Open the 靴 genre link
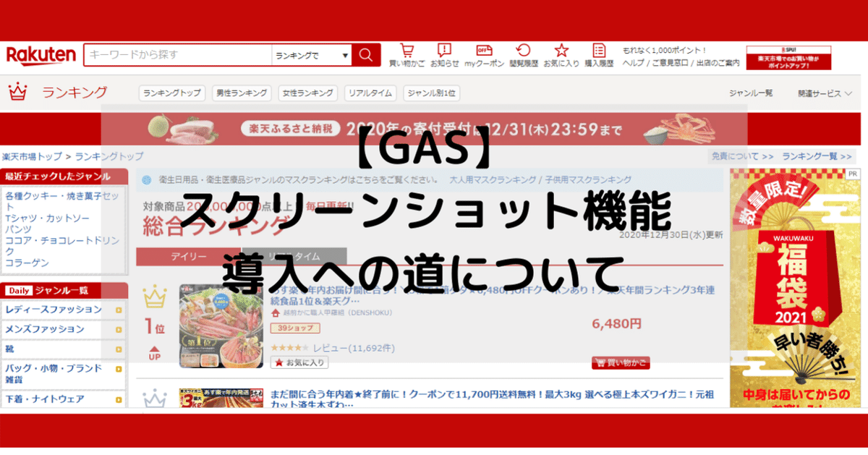 [x=9, y=349]
